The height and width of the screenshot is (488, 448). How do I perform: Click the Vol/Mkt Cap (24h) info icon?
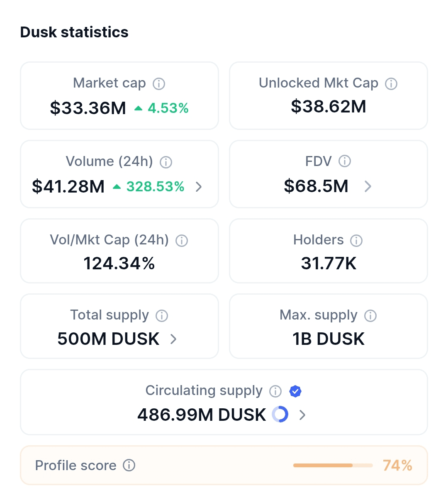point(182,241)
